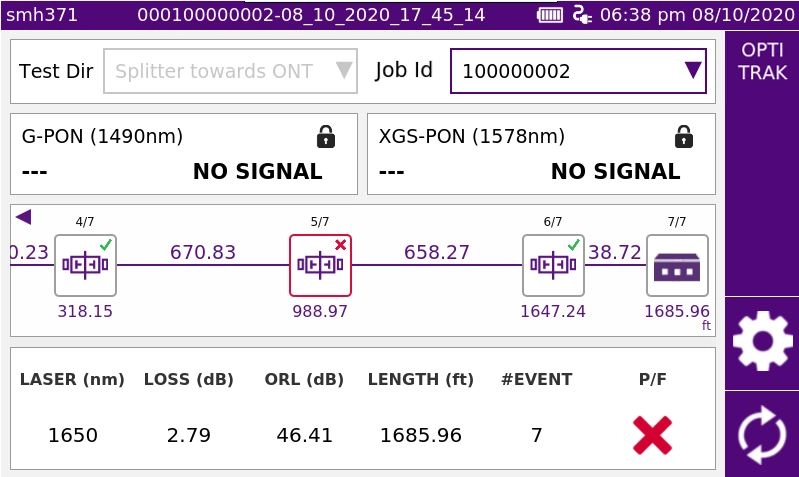Click the G-PON 1490nm signal panel

point(184,154)
